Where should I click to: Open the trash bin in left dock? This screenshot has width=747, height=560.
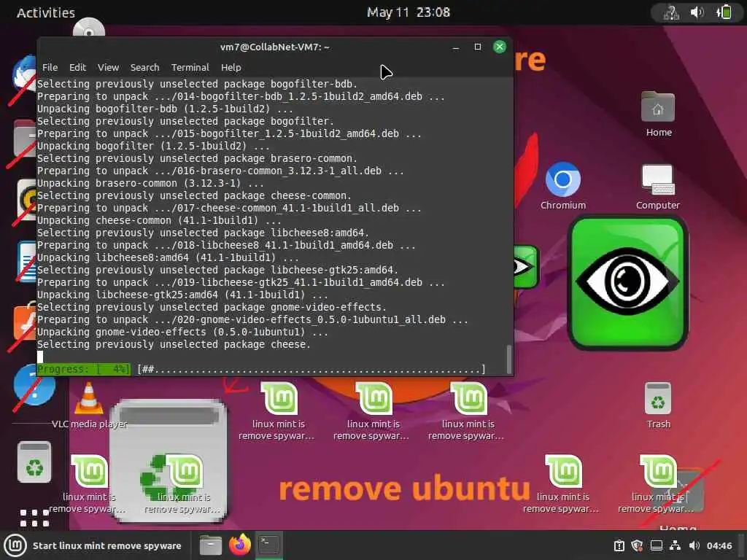[x=34, y=462]
